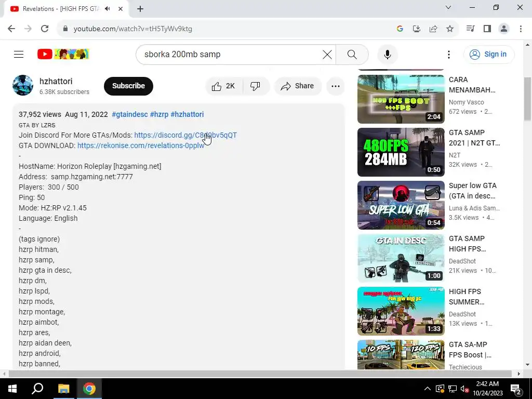
Task: Open the notification center
Action: pyautogui.click(x=516, y=389)
